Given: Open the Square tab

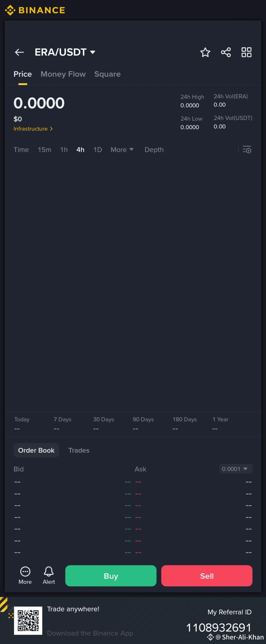Looking at the screenshot, I should [x=108, y=74].
